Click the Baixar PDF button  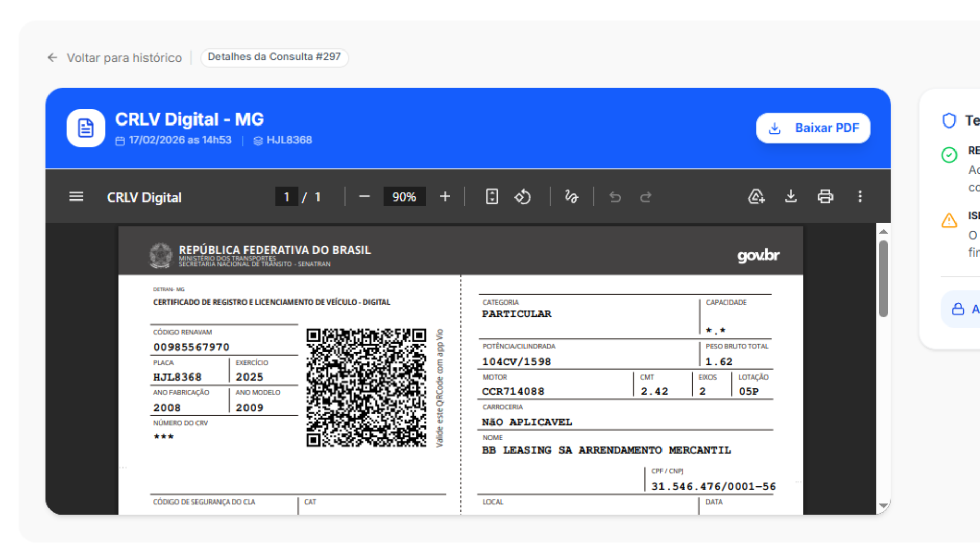pos(813,128)
